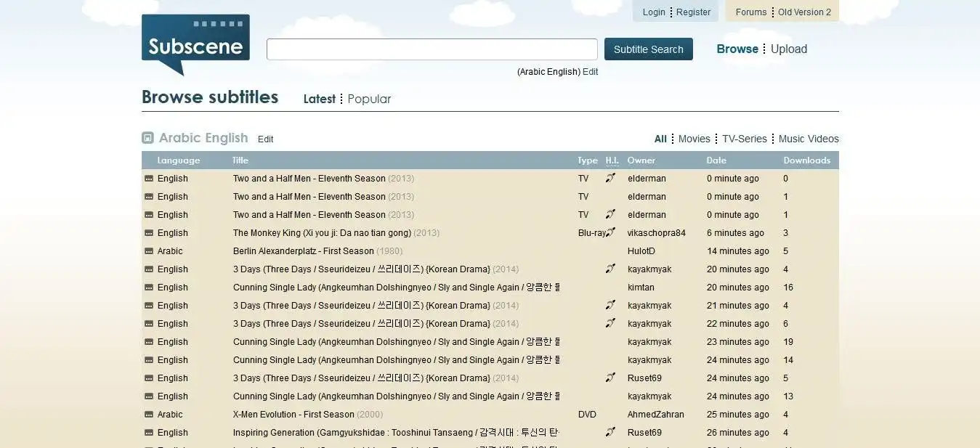Filter by TV-Series
The width and height of the screenshot is (980, 448).
pos(744,139)
